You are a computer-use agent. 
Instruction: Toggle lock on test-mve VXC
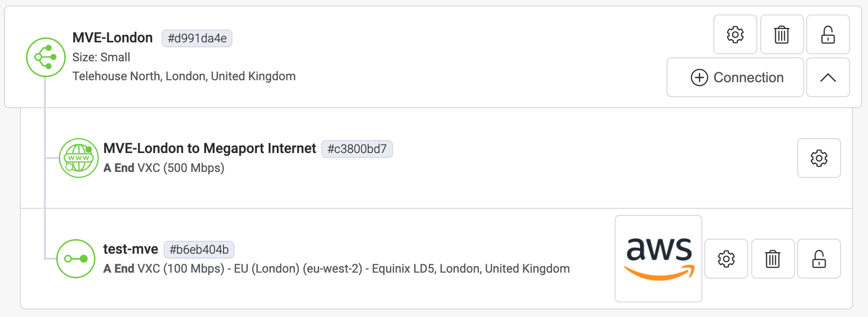pos(819,259)
